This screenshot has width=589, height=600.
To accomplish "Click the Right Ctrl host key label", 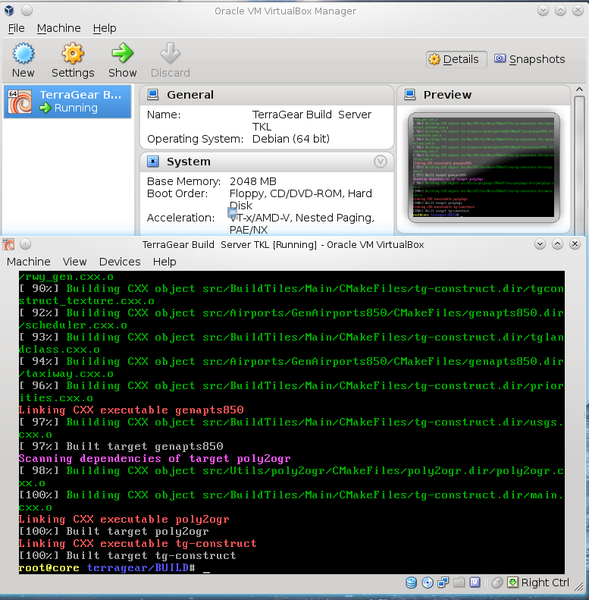I will coord(545,582).
